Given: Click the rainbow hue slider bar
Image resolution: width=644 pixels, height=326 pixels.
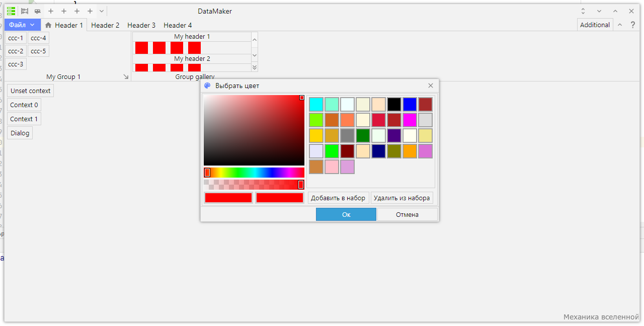Looking at the screenshot, I should click(254, 173).
